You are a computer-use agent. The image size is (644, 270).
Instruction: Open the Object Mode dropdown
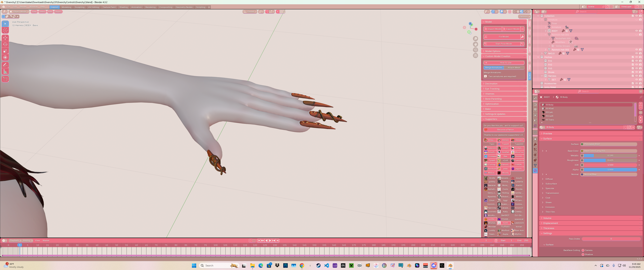click(x=19, y=12)
